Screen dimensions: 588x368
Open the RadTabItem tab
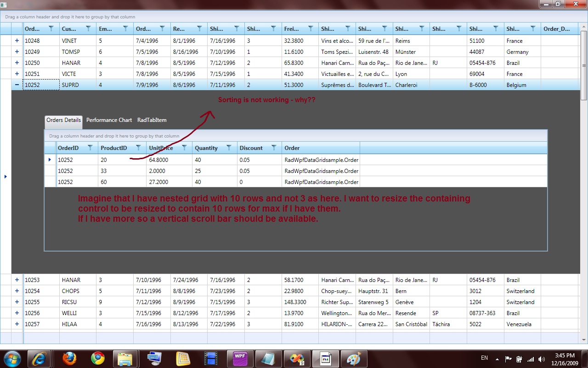[152, 120]
